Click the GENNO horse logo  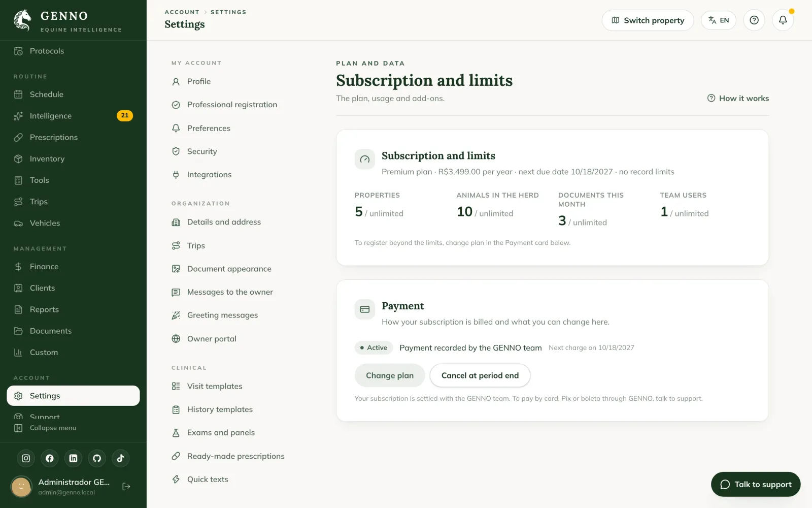(22, 20)
